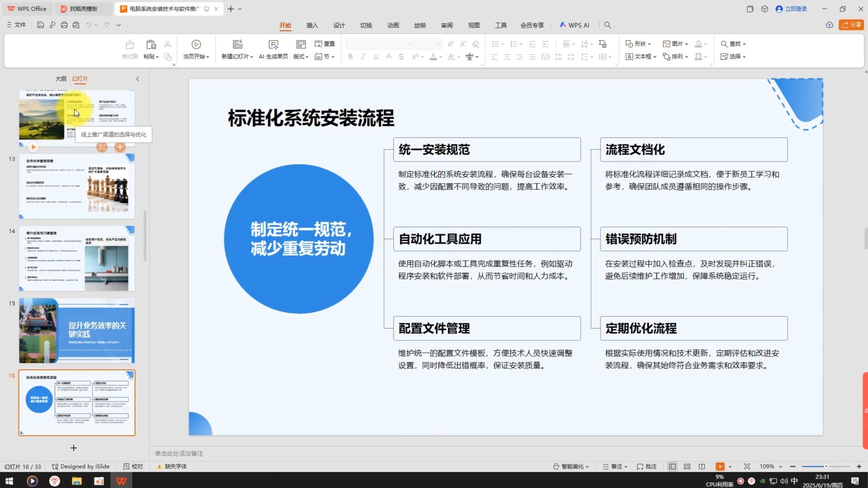Click the New Slide icon

[x=237, y=44]
